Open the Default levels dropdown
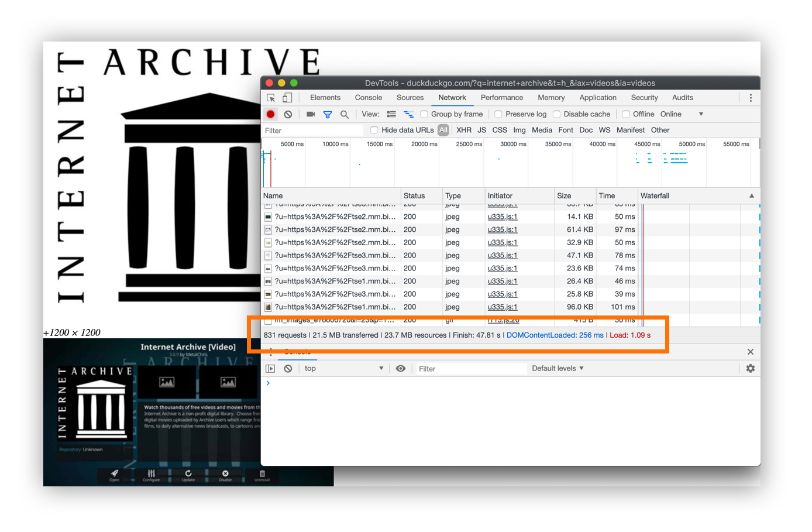The width and height of the screenshot is (812, 532). tap(558, 369)
